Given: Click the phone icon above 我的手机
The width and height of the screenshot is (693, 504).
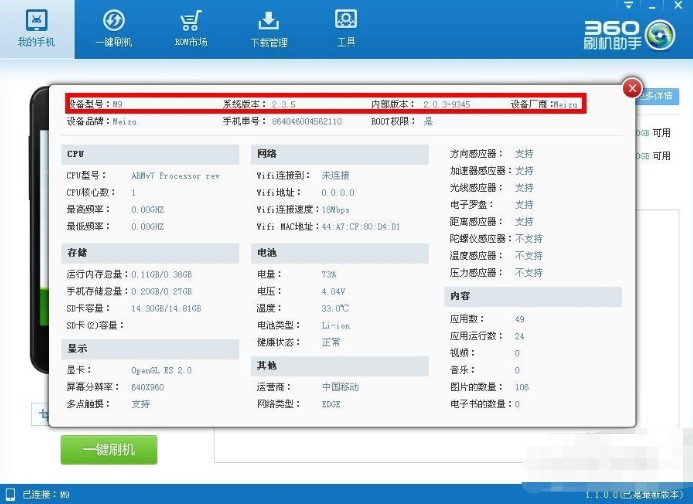Looking at the screenshot, I should click(x=37, y=20).
